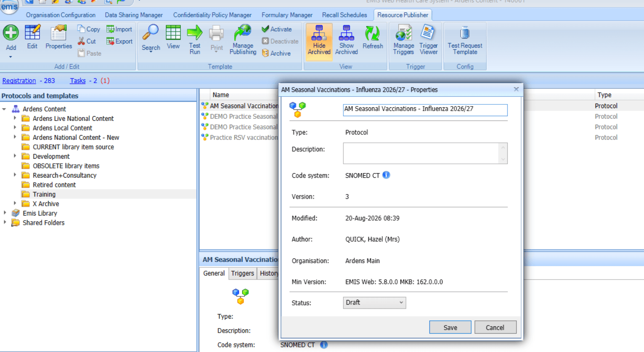
Task: Expand the Development folder
Action: pyautogui.click(x=15, y=156)
